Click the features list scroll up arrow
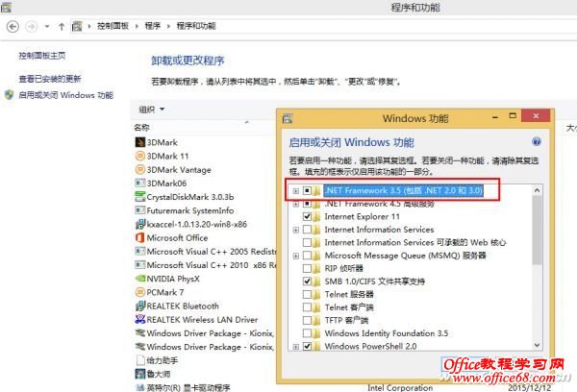 pyautogui.click(x=537, y=190)
